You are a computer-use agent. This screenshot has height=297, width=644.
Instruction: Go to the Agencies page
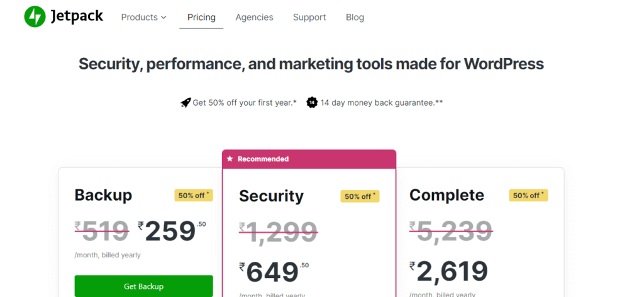pyautogui.click(x=254, y=17)
